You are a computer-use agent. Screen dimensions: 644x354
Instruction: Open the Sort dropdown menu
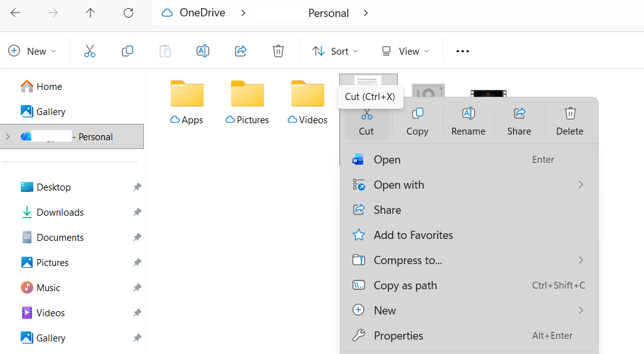pos(335,51)
